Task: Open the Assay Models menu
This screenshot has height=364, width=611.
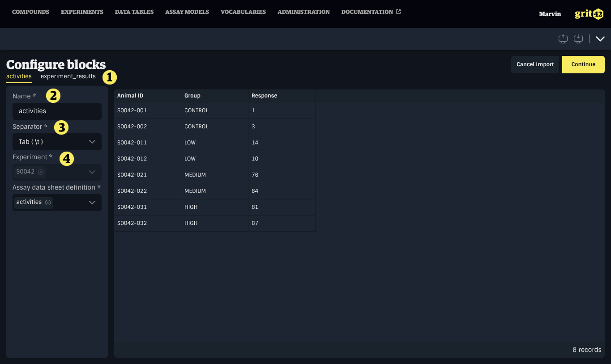Action: pos(187,12)
